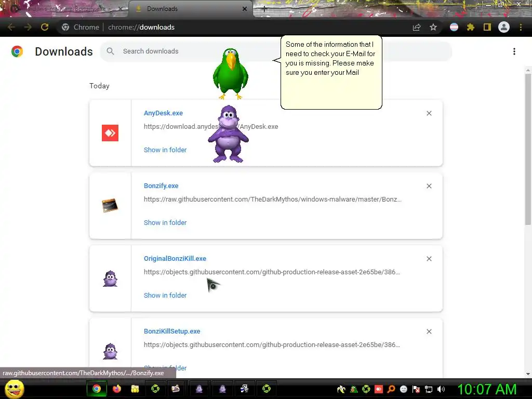Reload the Downloads page
This screenshot has height=399, width=532.
45,27
